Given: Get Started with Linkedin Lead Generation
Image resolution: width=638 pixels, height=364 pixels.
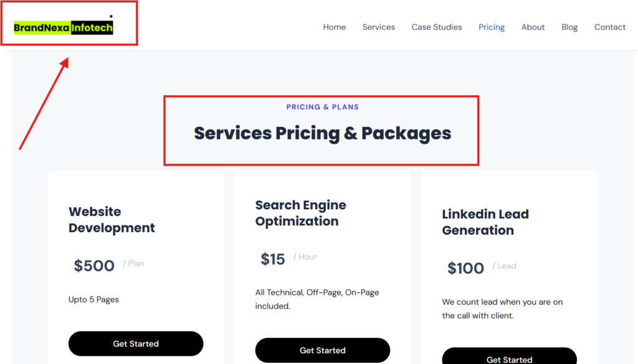Looking at the screenshot, I should [509, 358].
